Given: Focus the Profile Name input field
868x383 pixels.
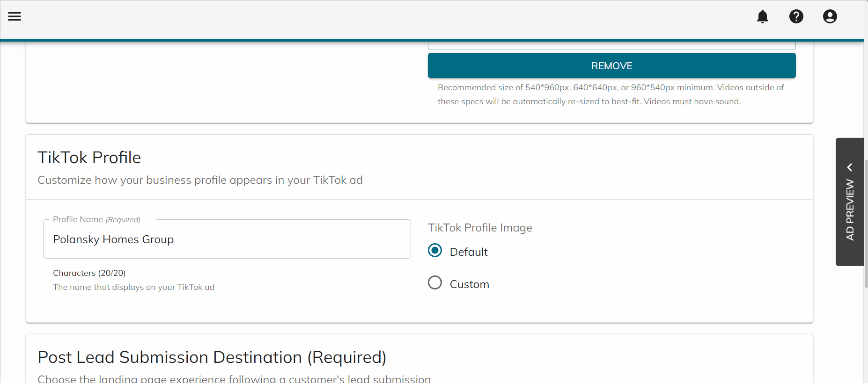Looking at the screenshot, I should (227, 239).
